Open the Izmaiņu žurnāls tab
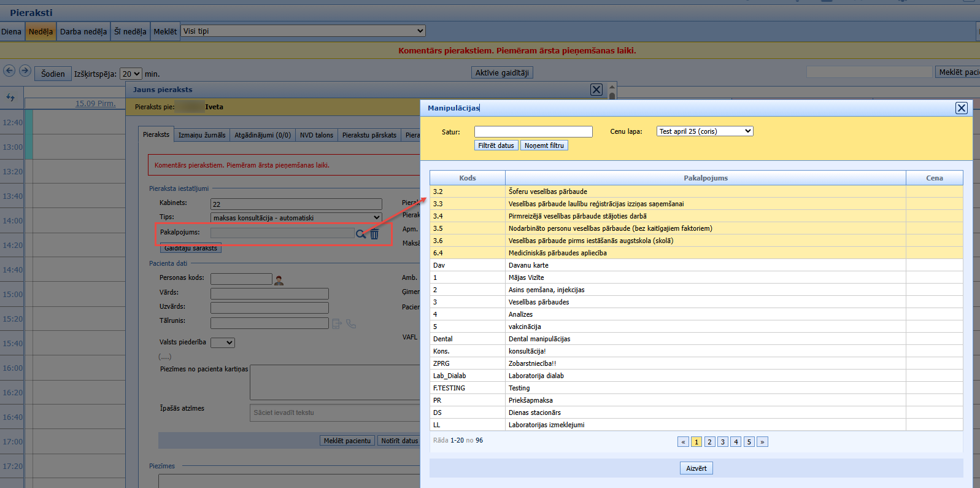This screenshot has height=488, width=980. click(202, 135)
